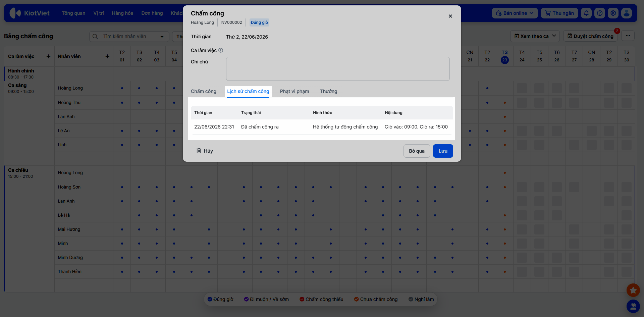Add a new work shift with plus icon
This screenshot has height=317, width=644.
click(x=48, y=56)
